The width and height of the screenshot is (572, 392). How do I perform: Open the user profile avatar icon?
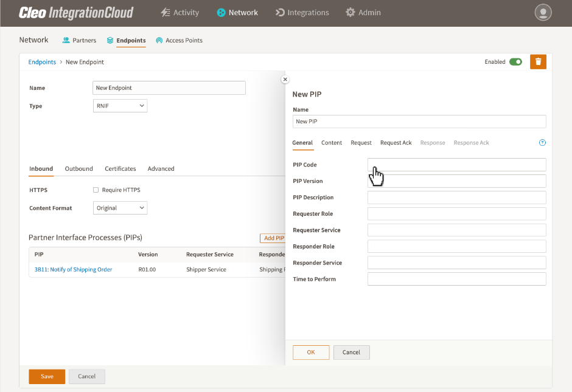tap(543, 12)
